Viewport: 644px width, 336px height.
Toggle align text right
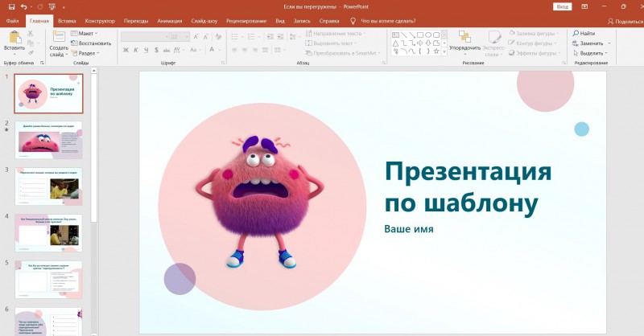tap(254, 50)
